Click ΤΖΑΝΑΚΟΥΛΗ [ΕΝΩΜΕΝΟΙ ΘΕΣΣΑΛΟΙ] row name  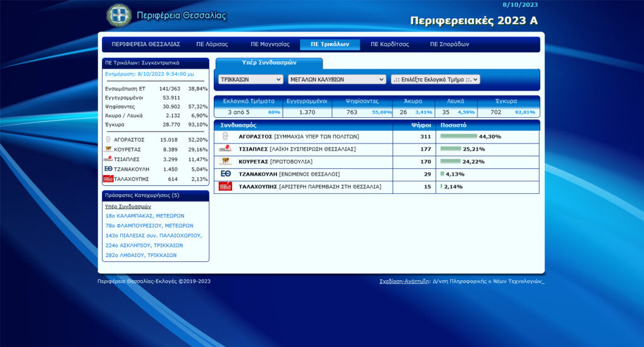point(289,174)
